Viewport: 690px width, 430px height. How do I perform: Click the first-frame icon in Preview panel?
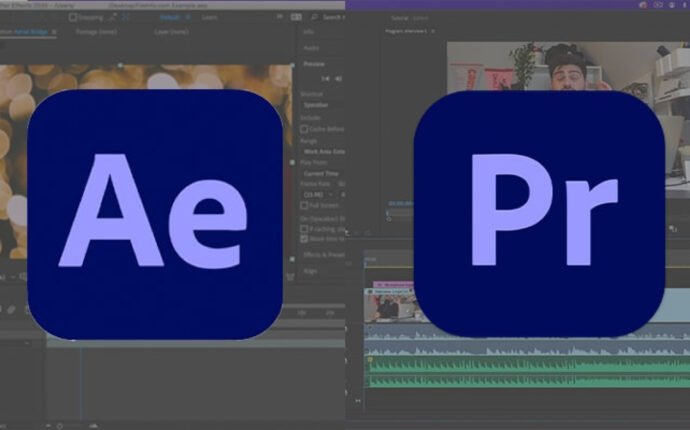(x=325, y=78)
